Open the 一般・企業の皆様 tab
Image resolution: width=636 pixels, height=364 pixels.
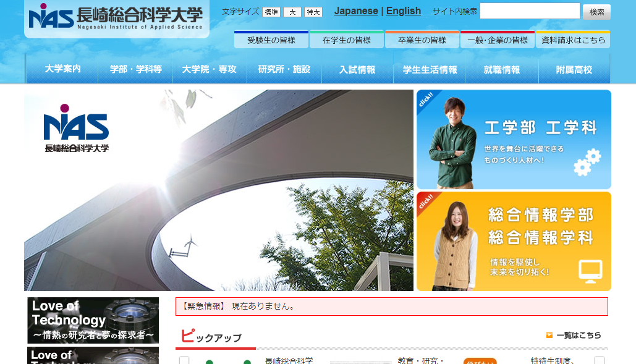point(498,40)
